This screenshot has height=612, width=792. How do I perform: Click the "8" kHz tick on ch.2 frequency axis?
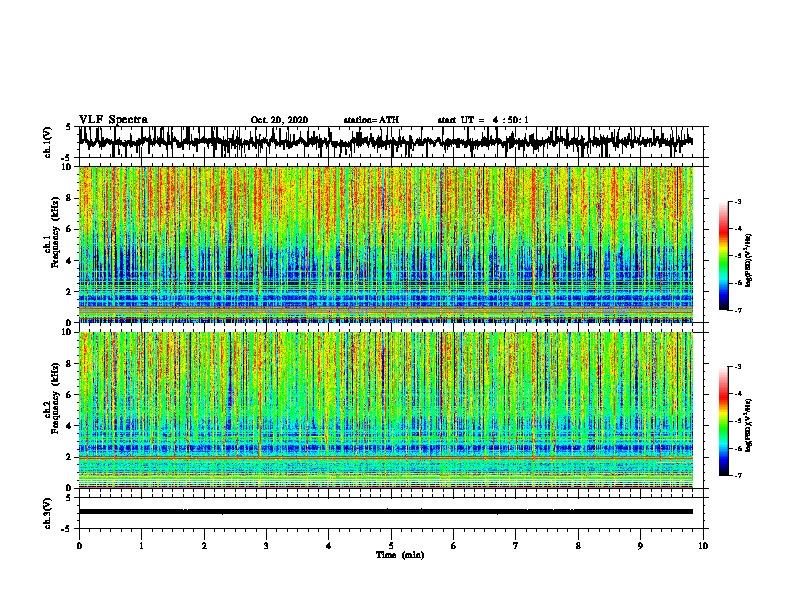click(70, 364)
